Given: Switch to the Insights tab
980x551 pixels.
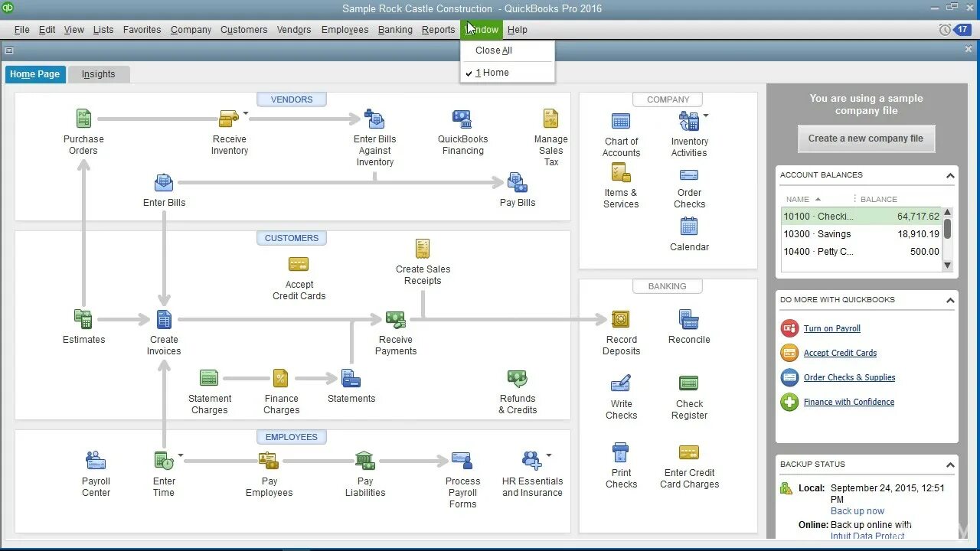Looking at the screenshot, I should pyautogui.click(x=98, y=74).
